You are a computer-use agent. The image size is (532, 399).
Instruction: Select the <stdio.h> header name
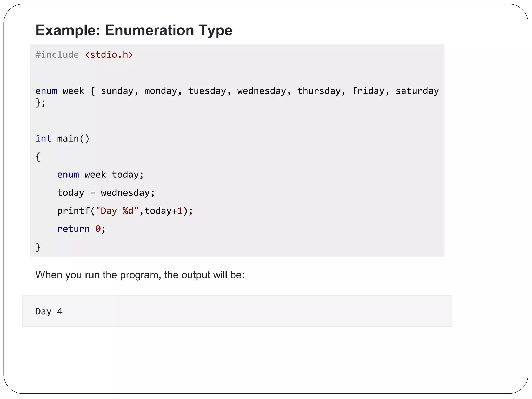coord(109,55)
